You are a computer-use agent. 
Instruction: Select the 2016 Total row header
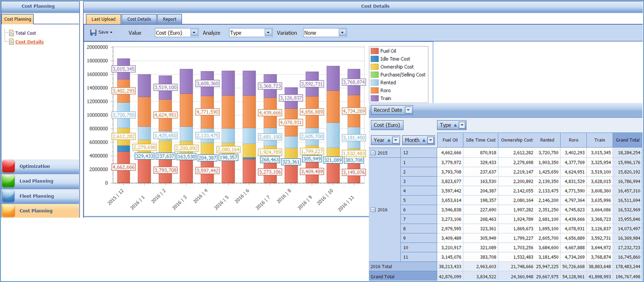(403, 266)
